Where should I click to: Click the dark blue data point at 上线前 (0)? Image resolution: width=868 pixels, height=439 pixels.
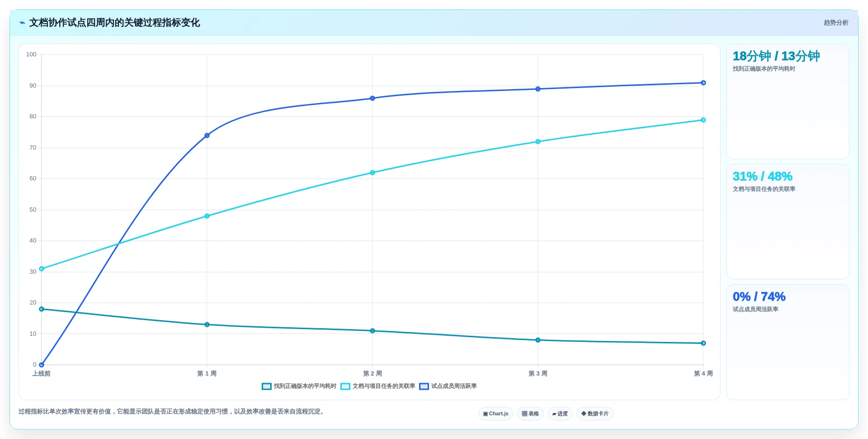pos(42,365)
